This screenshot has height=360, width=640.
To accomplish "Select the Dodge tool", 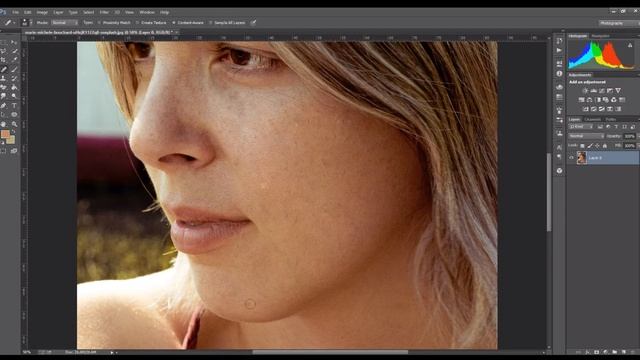I will pos(14,96).
